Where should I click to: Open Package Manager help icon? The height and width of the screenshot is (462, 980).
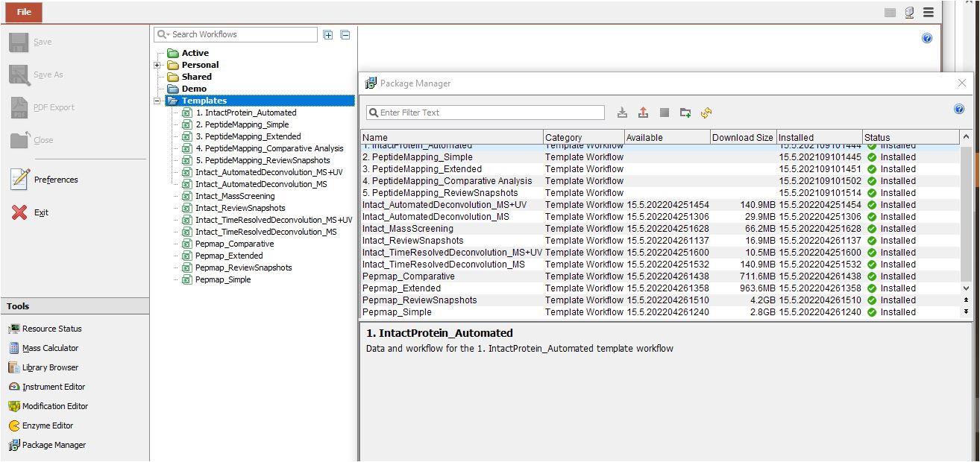point(959,109)
